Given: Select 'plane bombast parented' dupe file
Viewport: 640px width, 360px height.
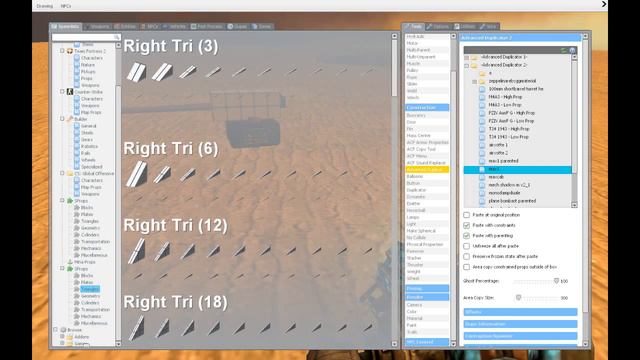Looking at the screenshot, I should [x=512, y=201].
